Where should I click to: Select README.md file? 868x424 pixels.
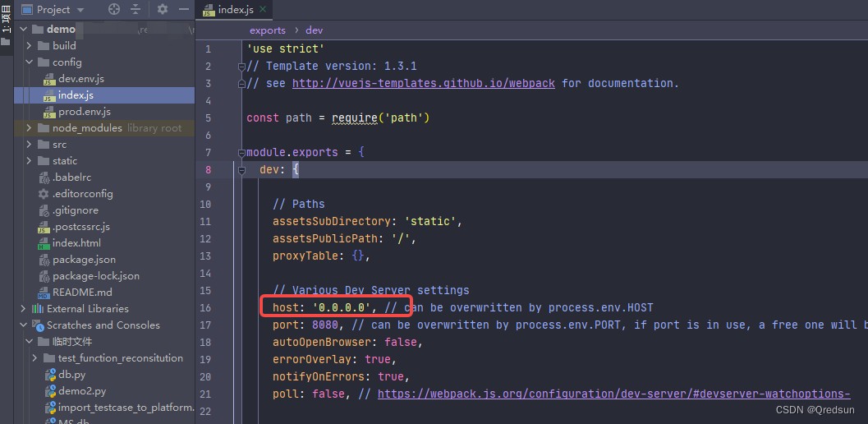(x=82, y=292)
